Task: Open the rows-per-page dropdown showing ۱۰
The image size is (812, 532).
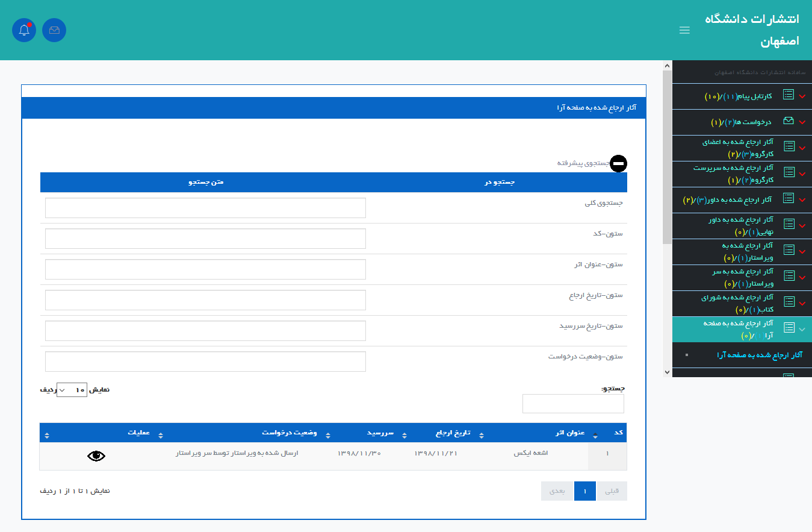Action: [72, 390]
